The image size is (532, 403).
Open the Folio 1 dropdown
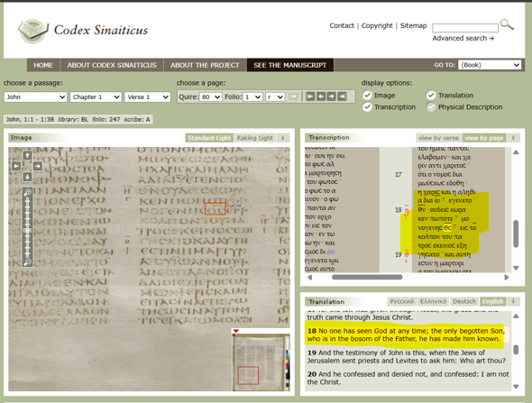[x=252, y=97]
